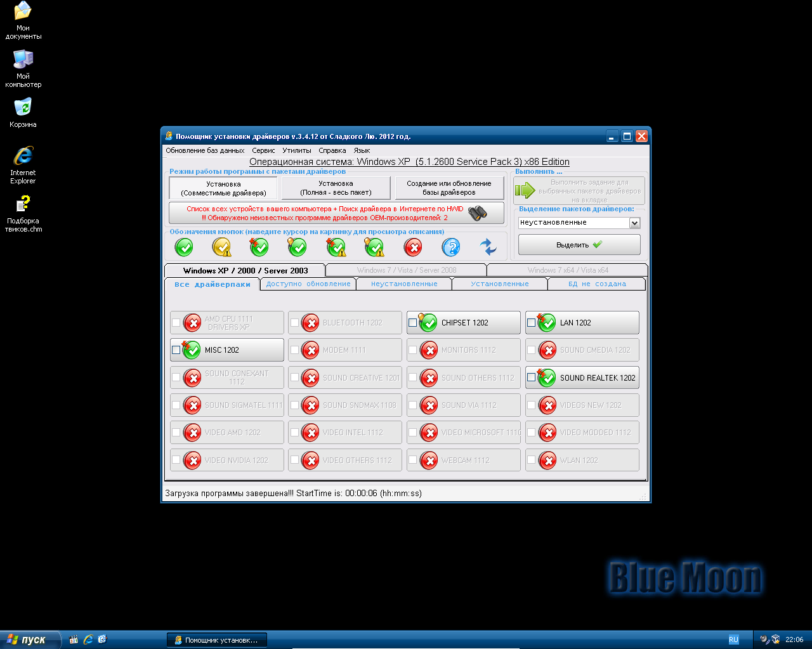The width and height of the screenshot is (812, 649).
Task: Click the Пуск start button
Action: [x=30, y=640]
